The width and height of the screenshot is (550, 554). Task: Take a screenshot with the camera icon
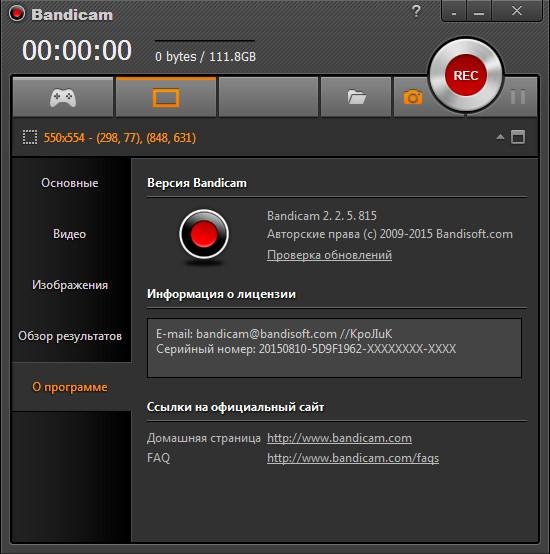(413, 97)
